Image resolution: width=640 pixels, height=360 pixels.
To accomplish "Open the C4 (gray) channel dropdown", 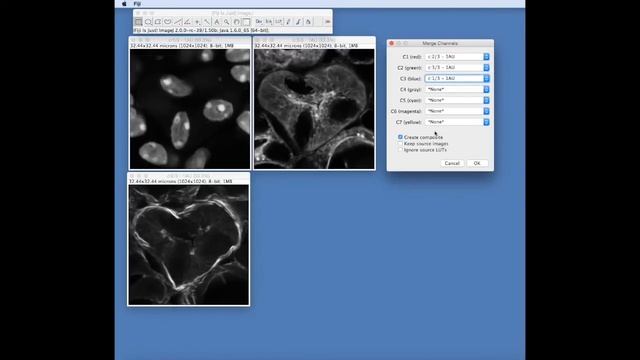I will point(457,89).
